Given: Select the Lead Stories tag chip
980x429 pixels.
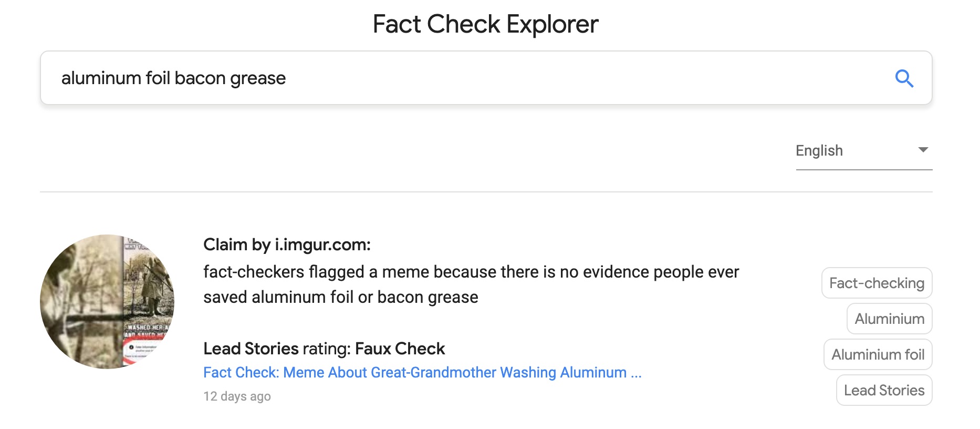Looking at the screenshot, I should tap(884, 390).
